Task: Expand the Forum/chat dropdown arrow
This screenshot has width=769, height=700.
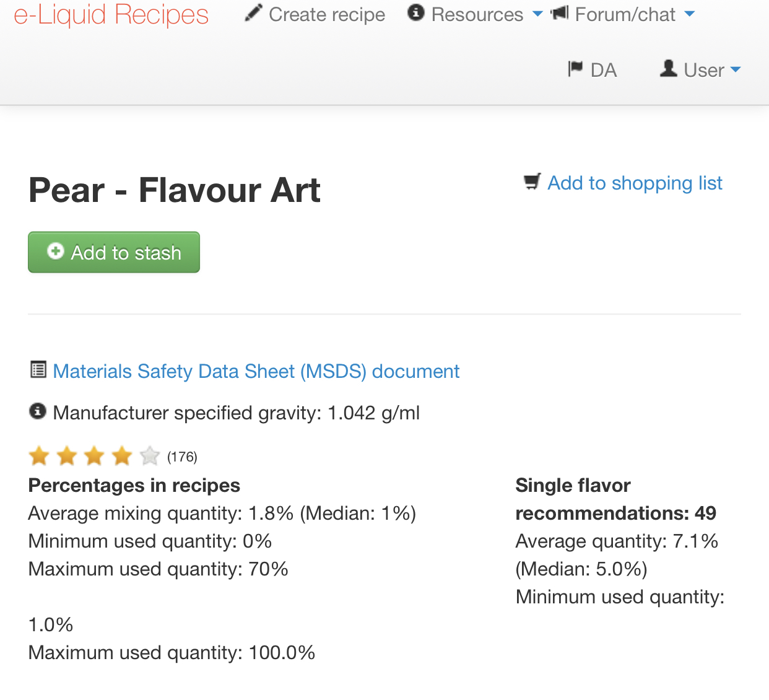Action: coord(689,14)
